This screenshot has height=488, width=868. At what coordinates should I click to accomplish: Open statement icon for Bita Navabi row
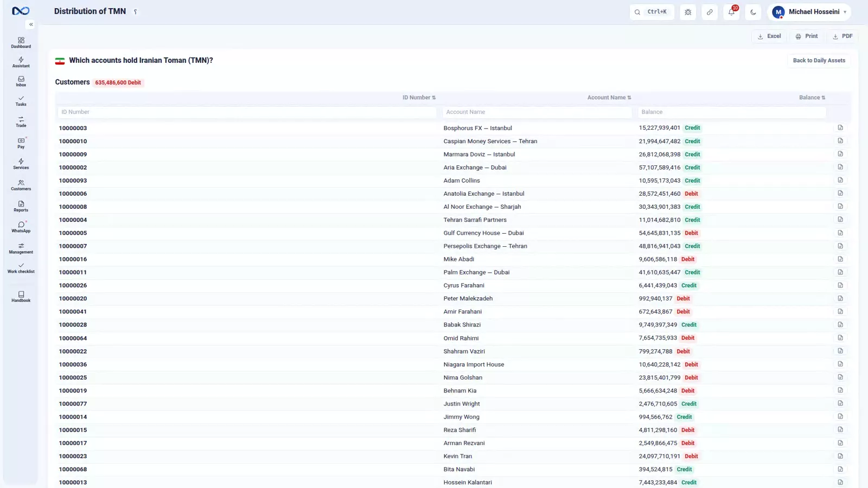click(x=840, y=469)
